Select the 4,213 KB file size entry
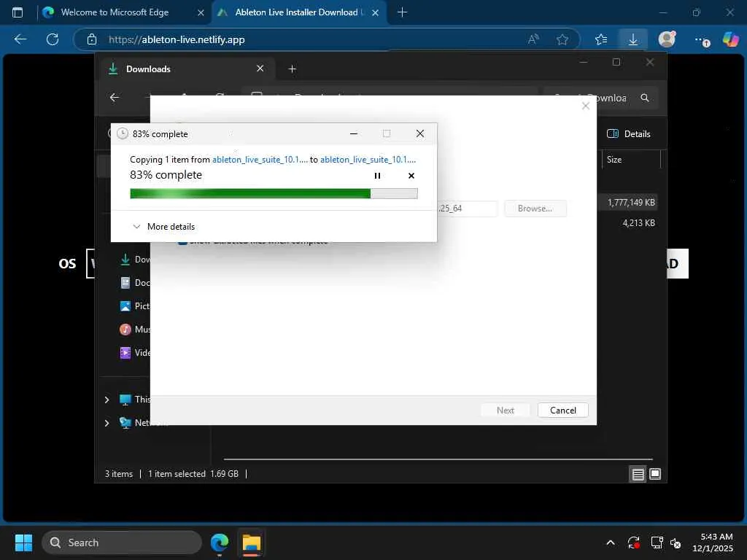Image resolution: width=747 pixels, height=560 pixels. pyautogui.click(x=638, y=223)
